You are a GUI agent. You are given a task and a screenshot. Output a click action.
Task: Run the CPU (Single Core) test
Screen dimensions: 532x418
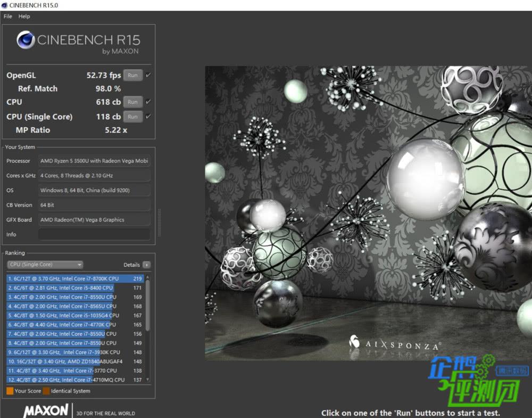132,117
